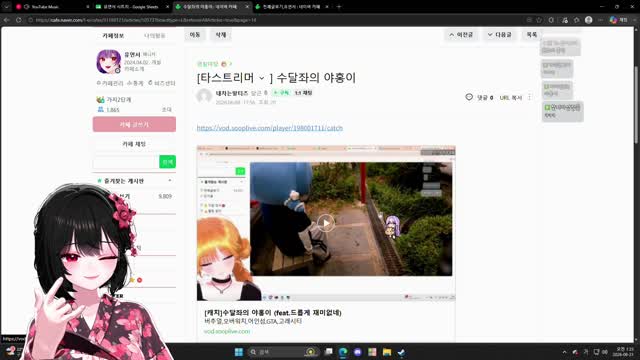Open the Discord taskbar icon

358,352
